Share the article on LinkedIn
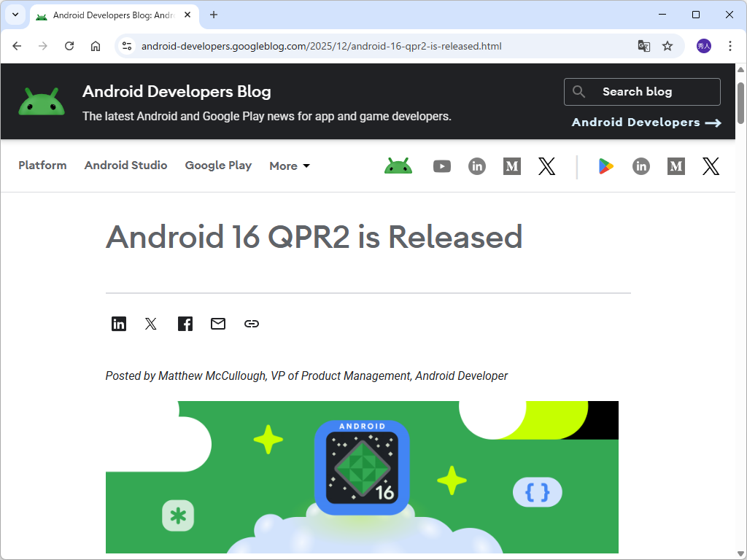This screenshot has width=747, height=560. pos(119,324)
